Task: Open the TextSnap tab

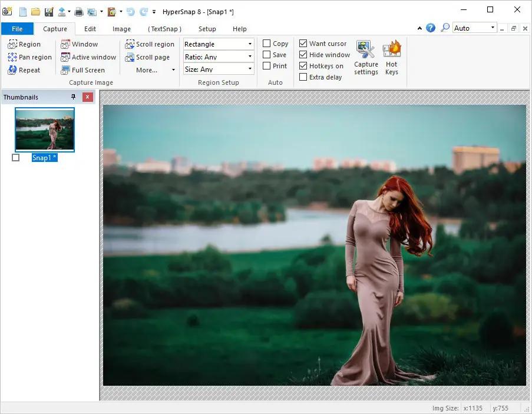Action: (164, 29)
